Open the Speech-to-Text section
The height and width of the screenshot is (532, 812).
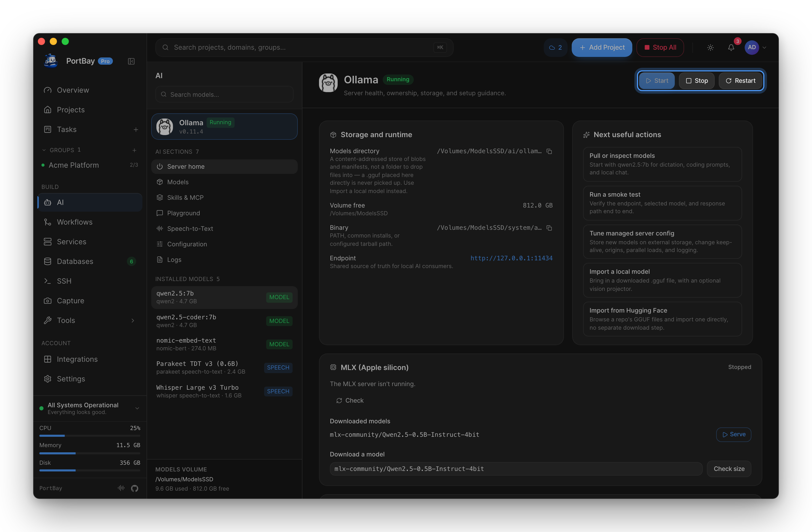coord(224,228)
